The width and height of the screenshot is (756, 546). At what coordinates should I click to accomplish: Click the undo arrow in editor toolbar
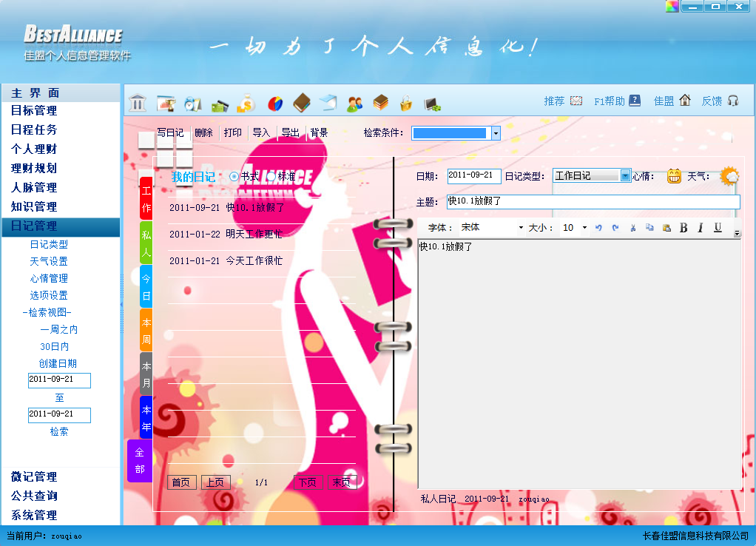coord(598,228)
